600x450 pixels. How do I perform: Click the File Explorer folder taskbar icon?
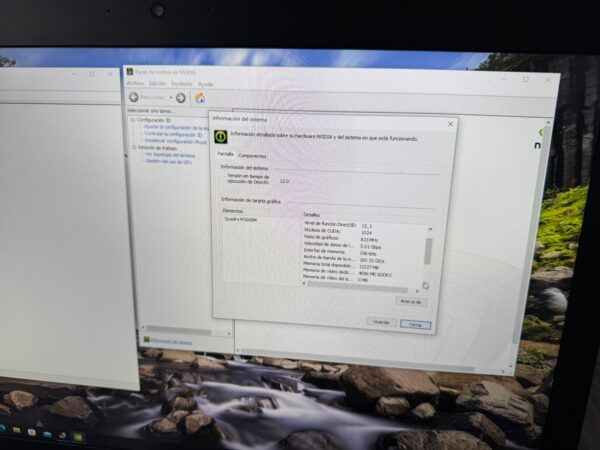coord(16,430)
